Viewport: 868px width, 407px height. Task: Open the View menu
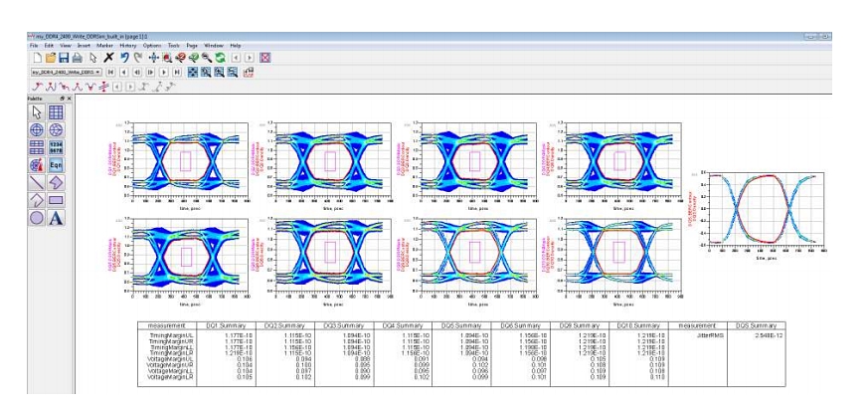point(66,46)
